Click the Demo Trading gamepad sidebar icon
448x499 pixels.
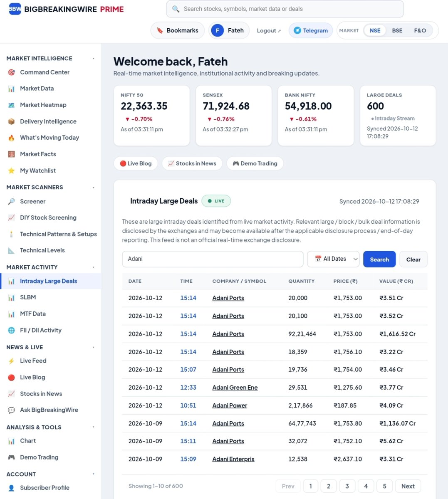click(x=12, y=457)
